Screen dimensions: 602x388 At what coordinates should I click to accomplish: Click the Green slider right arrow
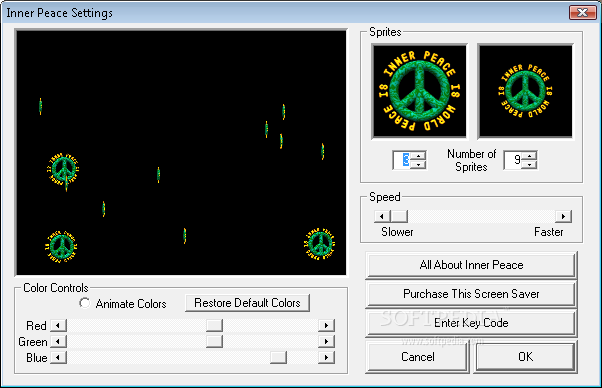point(326,341)
